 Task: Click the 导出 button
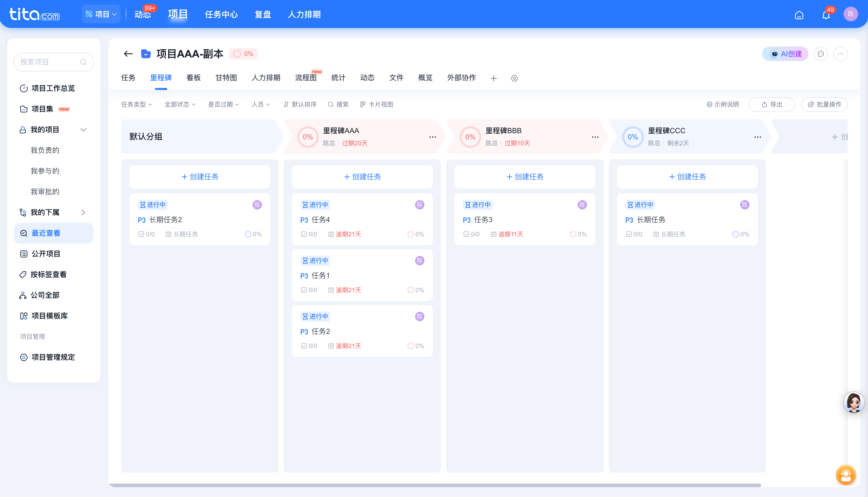coord(771,104)
